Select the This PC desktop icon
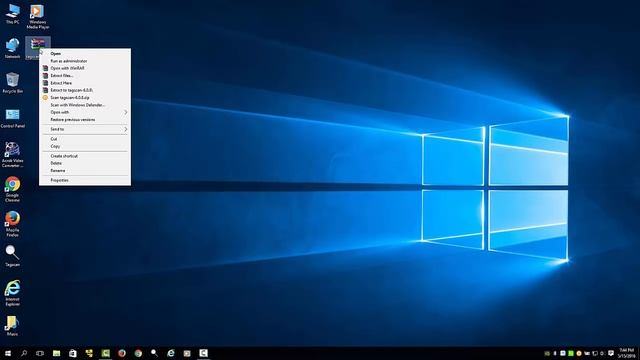Viewport: 640px width, 360px height. pos(12,14)
